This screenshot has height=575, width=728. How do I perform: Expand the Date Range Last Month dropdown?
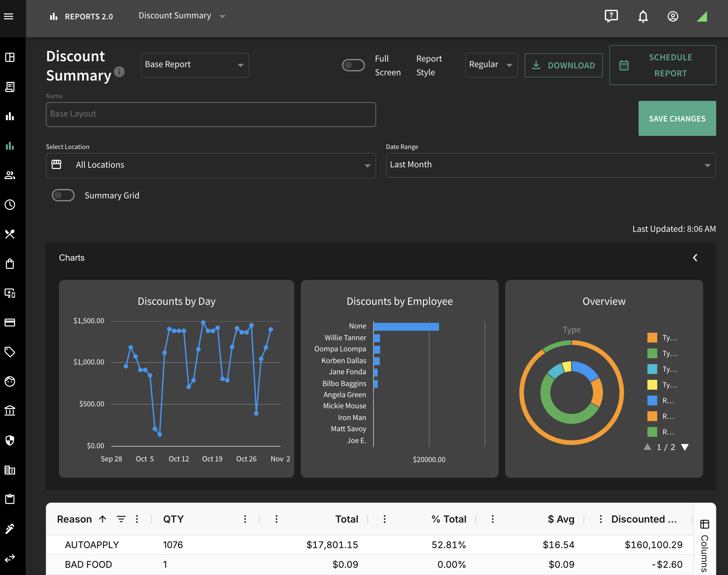[x=550, y=165]
